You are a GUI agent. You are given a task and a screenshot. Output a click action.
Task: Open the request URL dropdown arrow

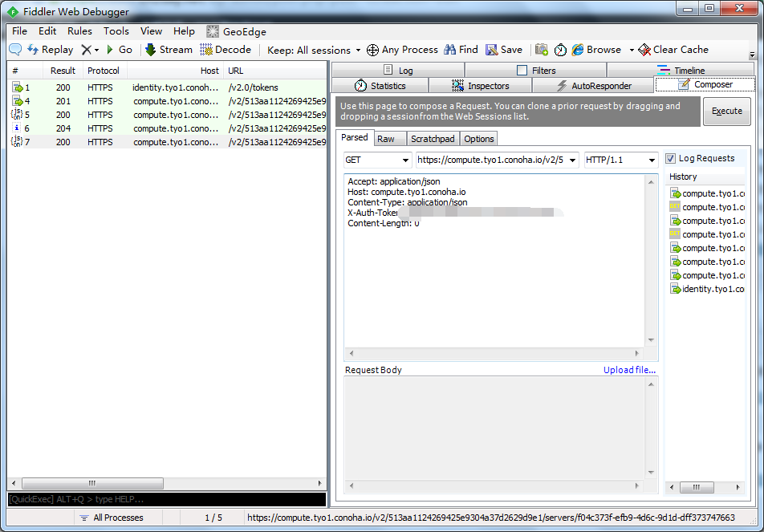(x=572, y=160)
